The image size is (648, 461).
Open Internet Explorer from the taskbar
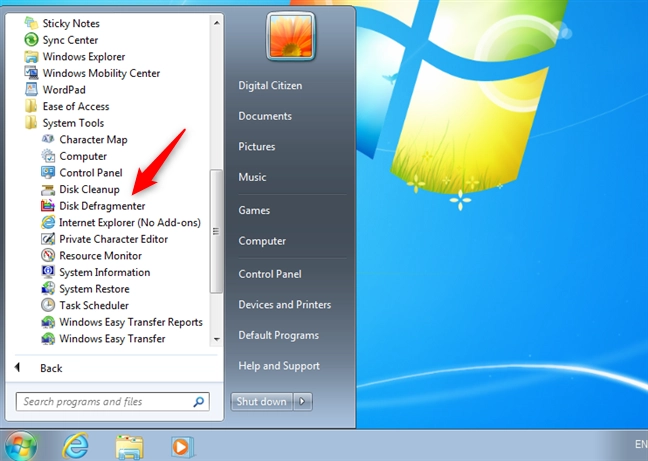tap(75, 446)
